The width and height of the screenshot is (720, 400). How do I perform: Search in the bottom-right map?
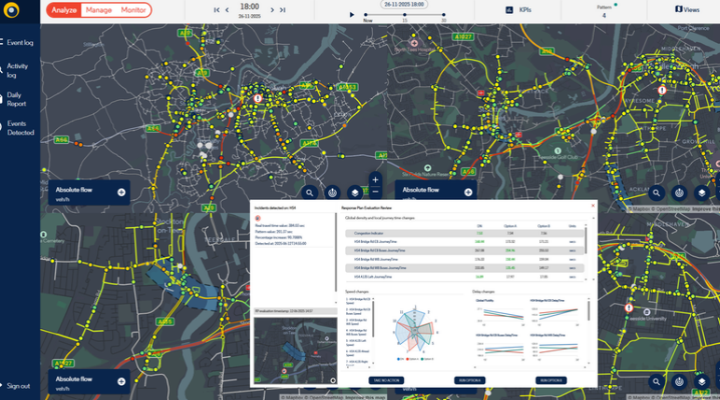tap(656, 381)
